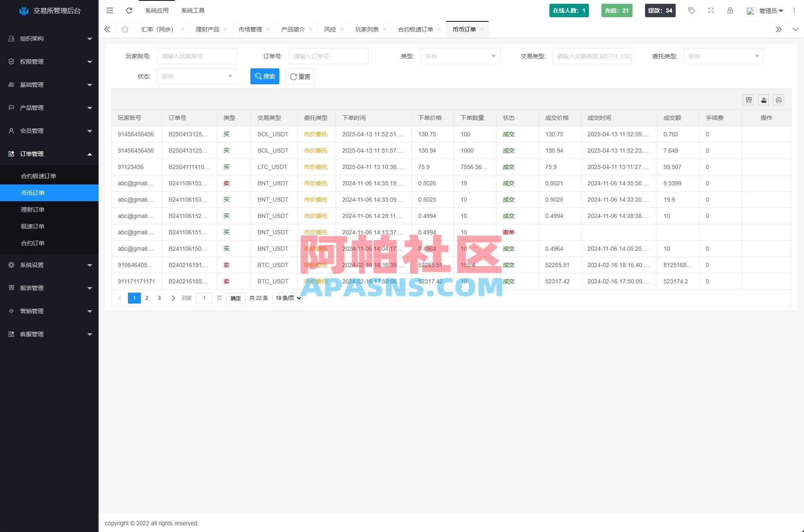Switch to the 风控 tab
804x532 pixels.
coord(330,29)
